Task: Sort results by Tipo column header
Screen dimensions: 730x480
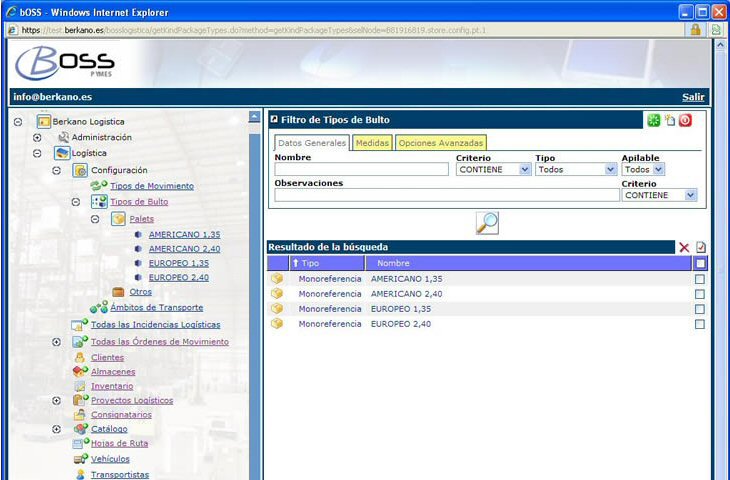Action: (x=310, y=263)
